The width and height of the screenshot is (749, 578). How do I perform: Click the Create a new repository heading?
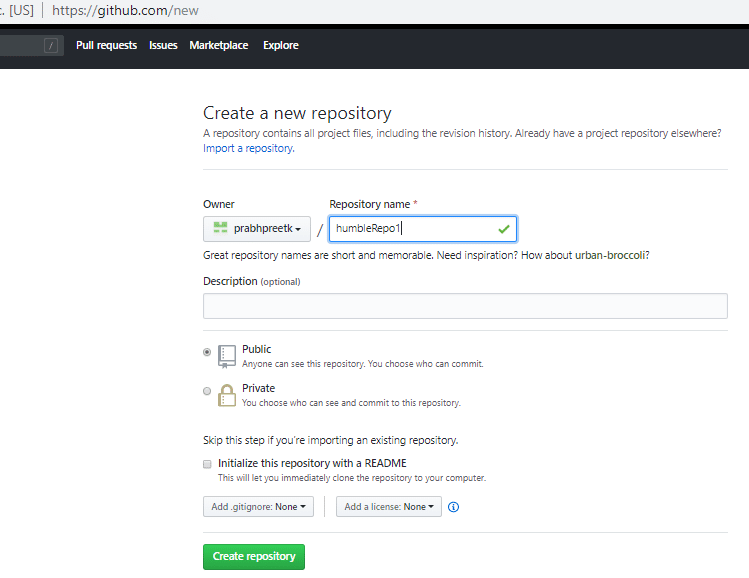pyautogui.click(x=297, y=113)
